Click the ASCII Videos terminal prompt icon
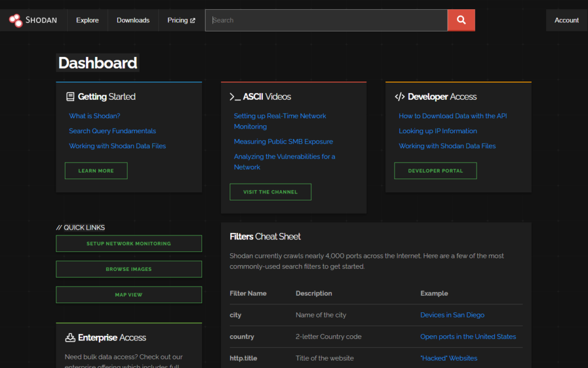The width and height of the screenshot is (588, 368). [x=235, y=96]
